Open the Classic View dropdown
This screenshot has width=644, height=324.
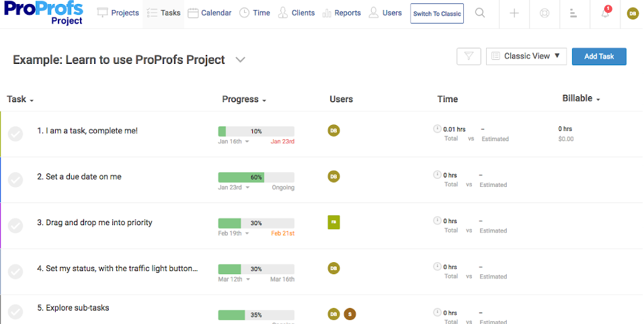point(526,56)
